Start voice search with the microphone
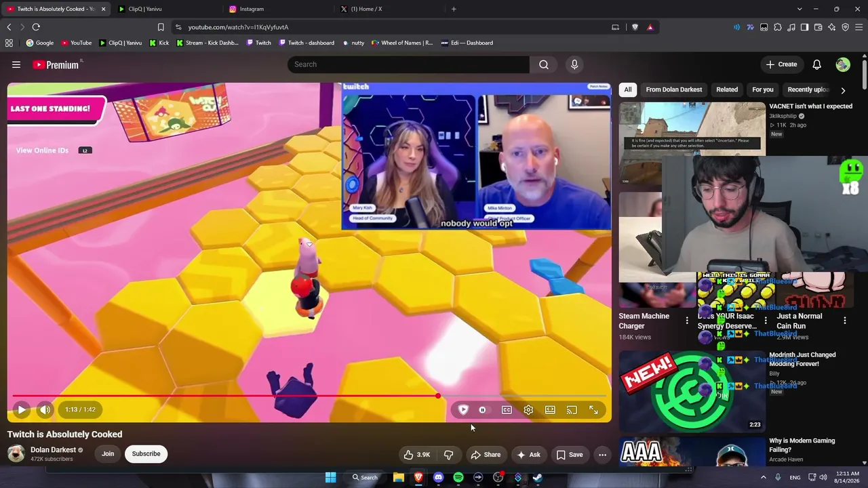 [x=574, y=64]
